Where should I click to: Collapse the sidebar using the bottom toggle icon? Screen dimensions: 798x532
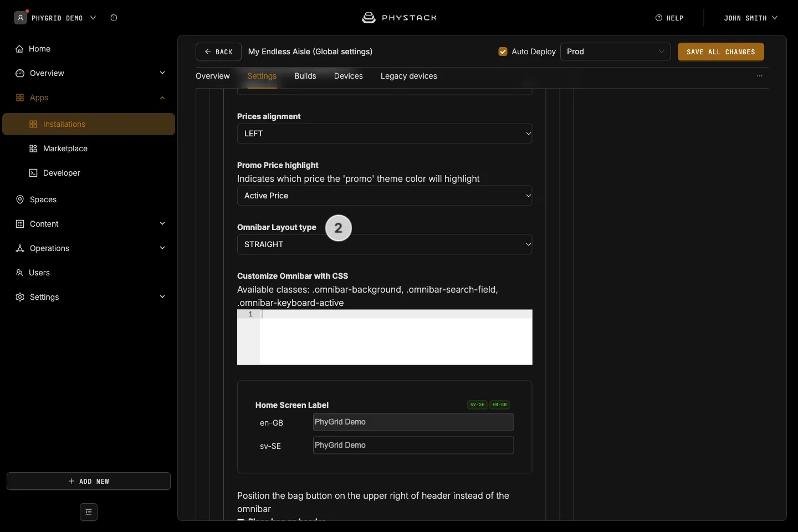[x=89, y=512]
